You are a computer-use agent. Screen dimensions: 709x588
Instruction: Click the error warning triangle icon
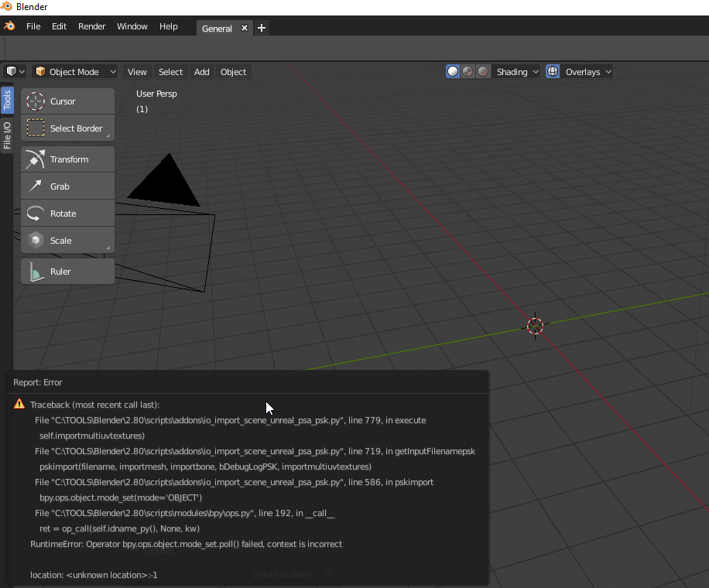point(19,404)
